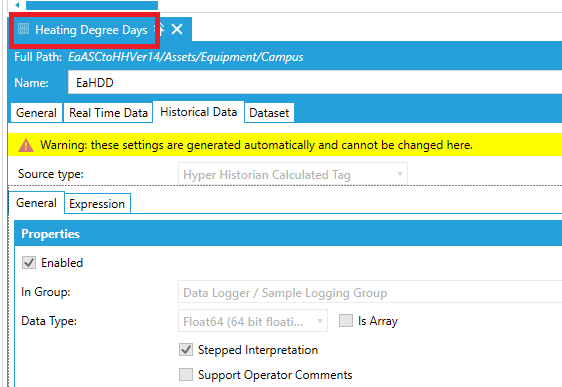Switch to the Real Time Data tab
The image size is (562, 387).
coord(108,113)
